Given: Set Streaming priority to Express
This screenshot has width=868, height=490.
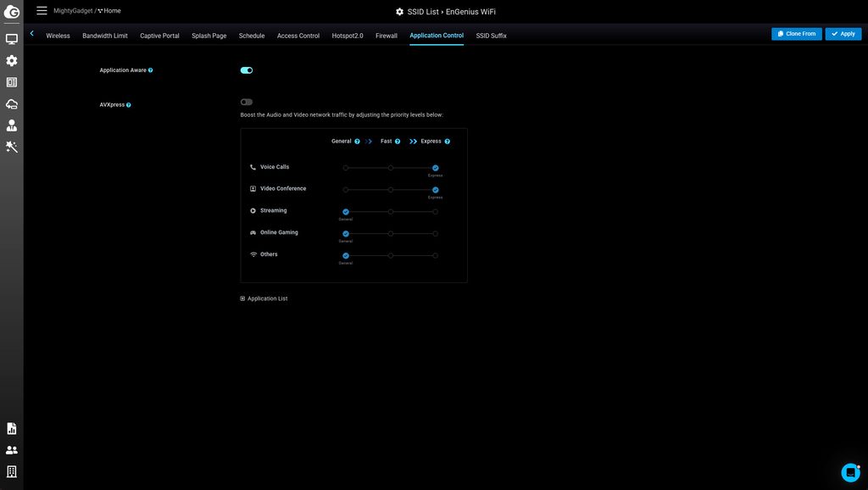Looking at the screenshot, I should 435,212.
